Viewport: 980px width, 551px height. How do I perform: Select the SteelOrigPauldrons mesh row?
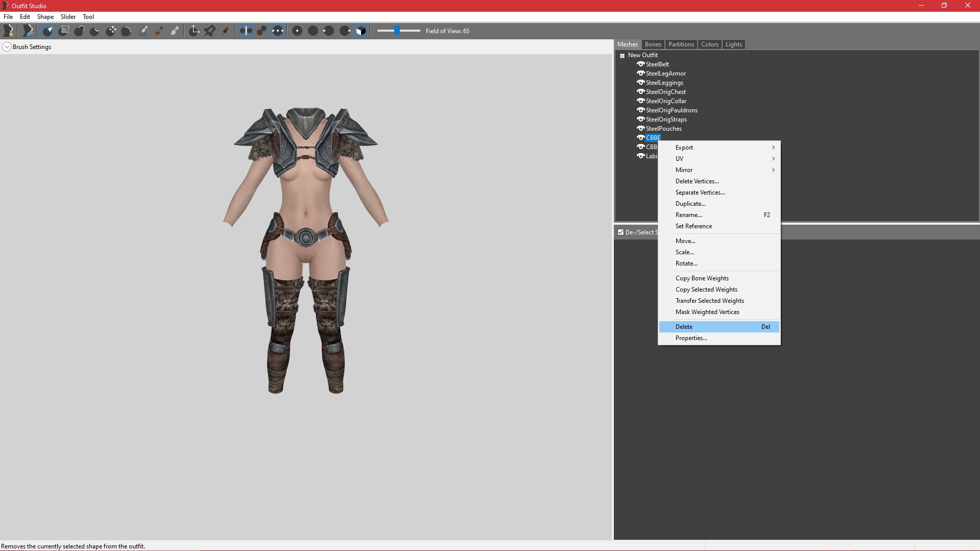click(x=671, y=110)
